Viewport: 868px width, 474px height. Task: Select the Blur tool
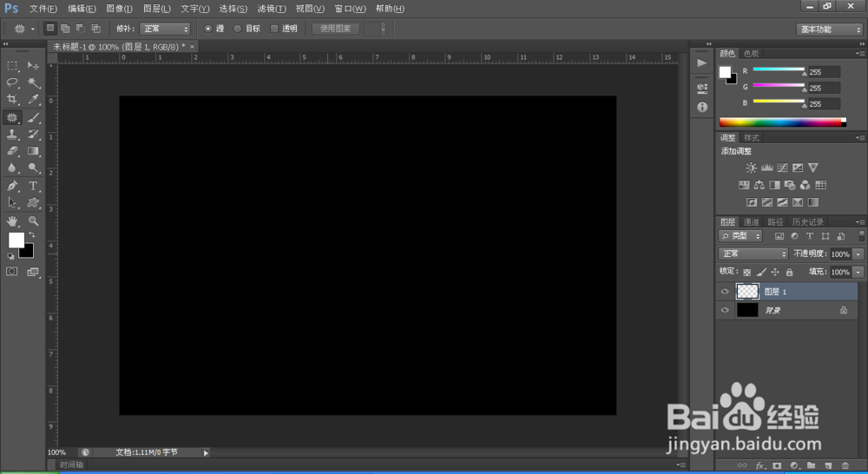coord(12,168)
